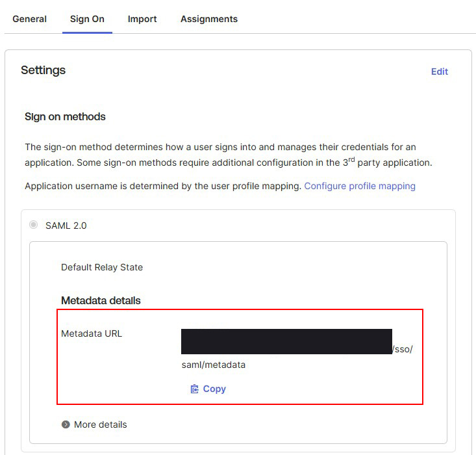476x455 pixels.
Task: Click the clipboard icon beside Copy
Action: click(x=194, y=389)
